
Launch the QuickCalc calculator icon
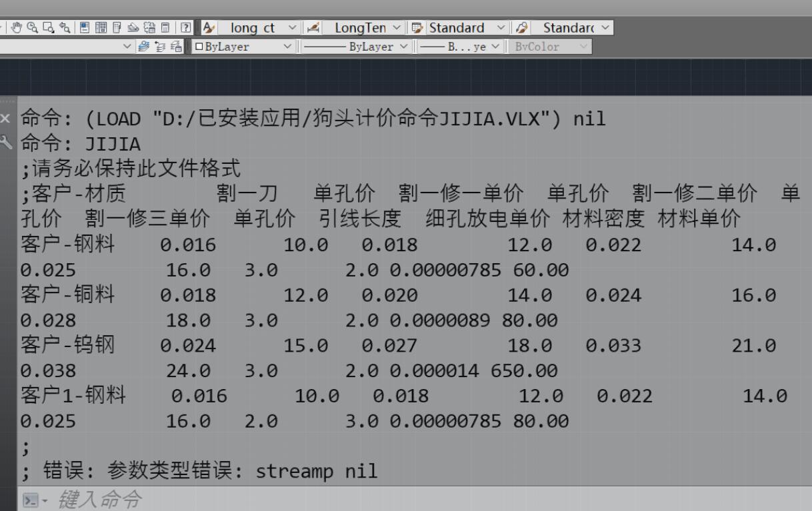[x=166, y=27]
